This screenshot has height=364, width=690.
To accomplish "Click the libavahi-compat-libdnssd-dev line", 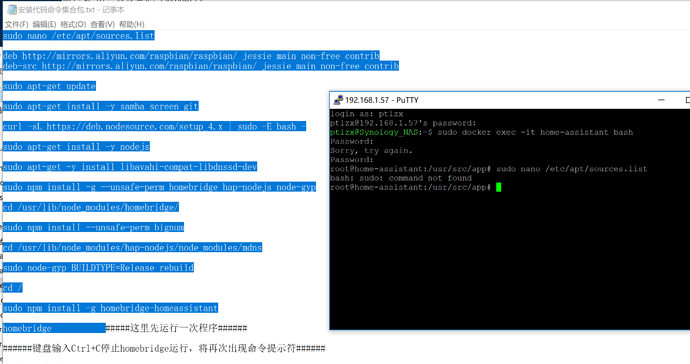I will 130,167.
